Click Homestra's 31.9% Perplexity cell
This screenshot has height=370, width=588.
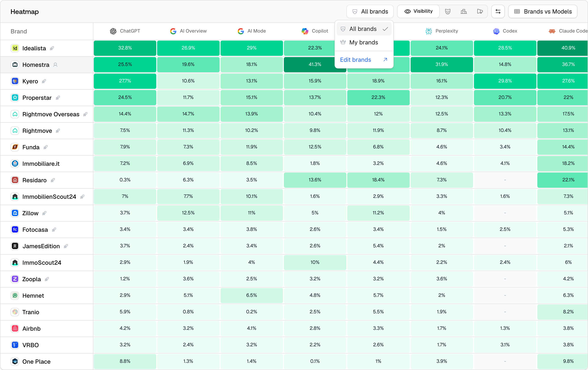click(442, 64)
